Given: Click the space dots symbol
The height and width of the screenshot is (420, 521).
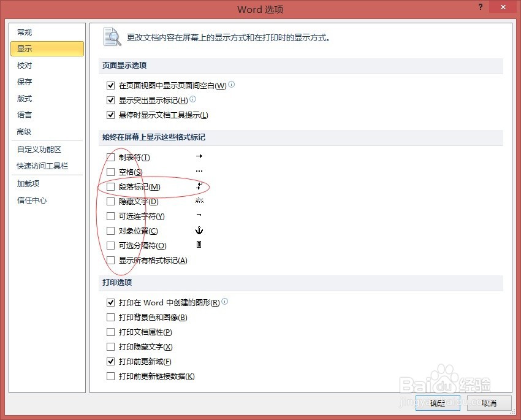Looking at the screenshot, I should (x=199, y=171).
